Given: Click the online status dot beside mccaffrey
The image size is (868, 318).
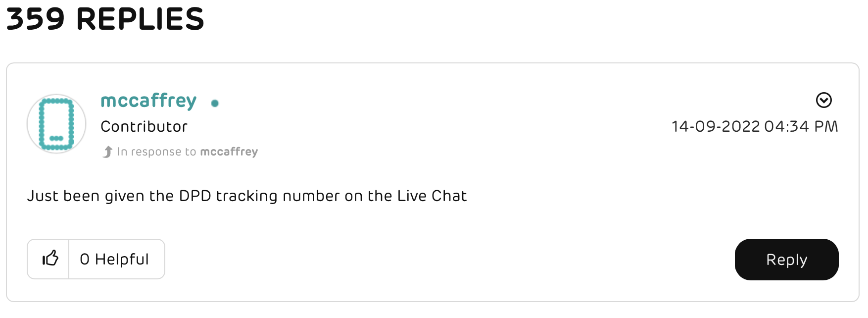Looking at the screenshot, I should (215, 103).
